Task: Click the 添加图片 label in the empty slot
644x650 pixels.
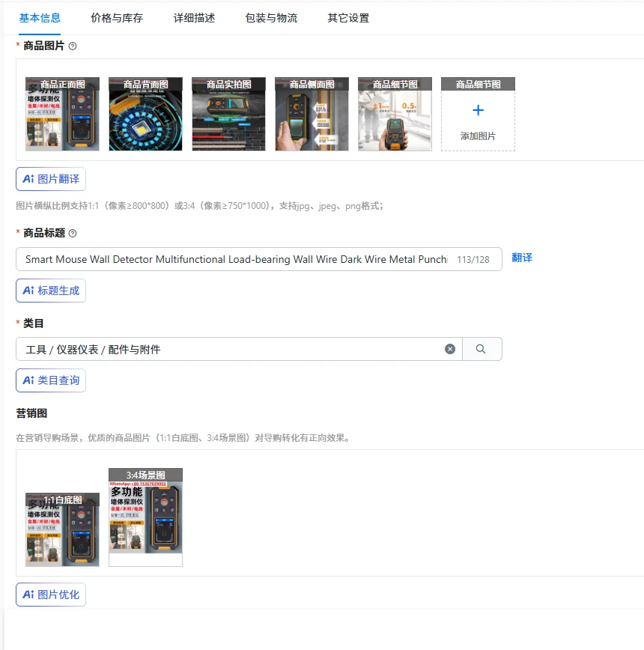Action: 478,136
